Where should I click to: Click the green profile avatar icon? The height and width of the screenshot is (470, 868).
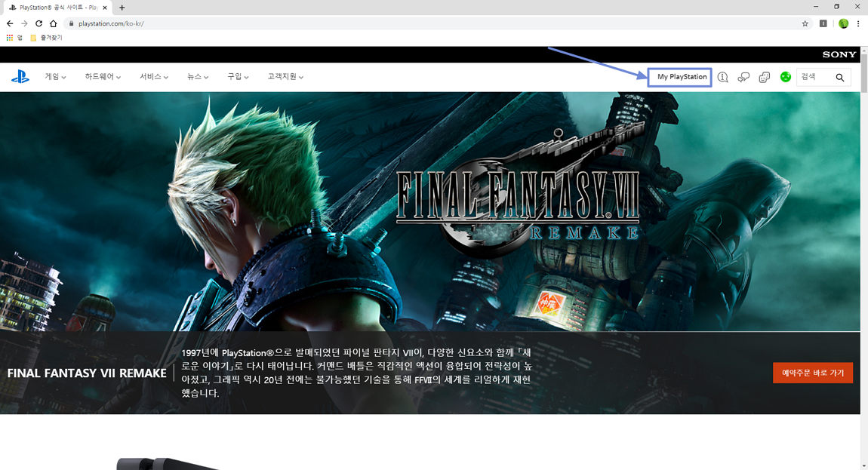(786, 77)
